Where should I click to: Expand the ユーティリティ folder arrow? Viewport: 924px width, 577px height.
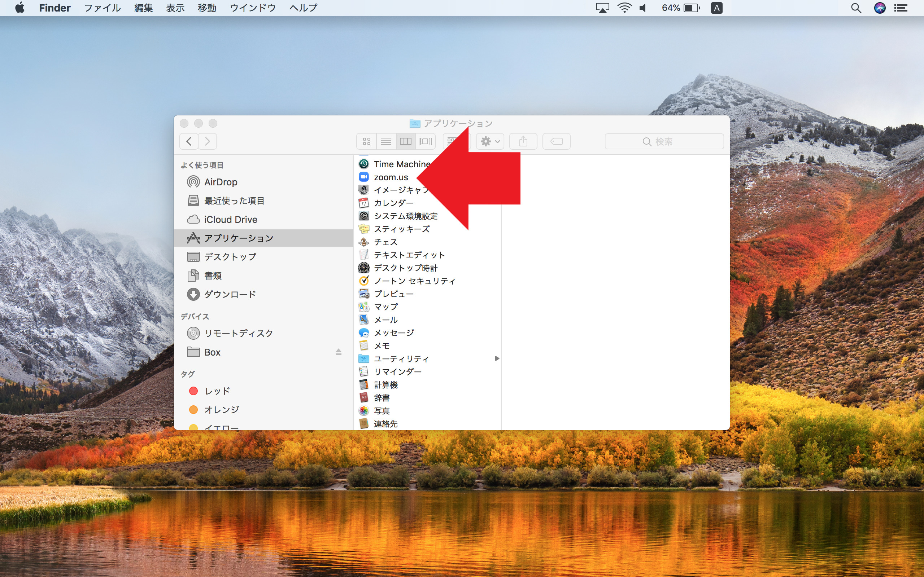coord(497,358)
